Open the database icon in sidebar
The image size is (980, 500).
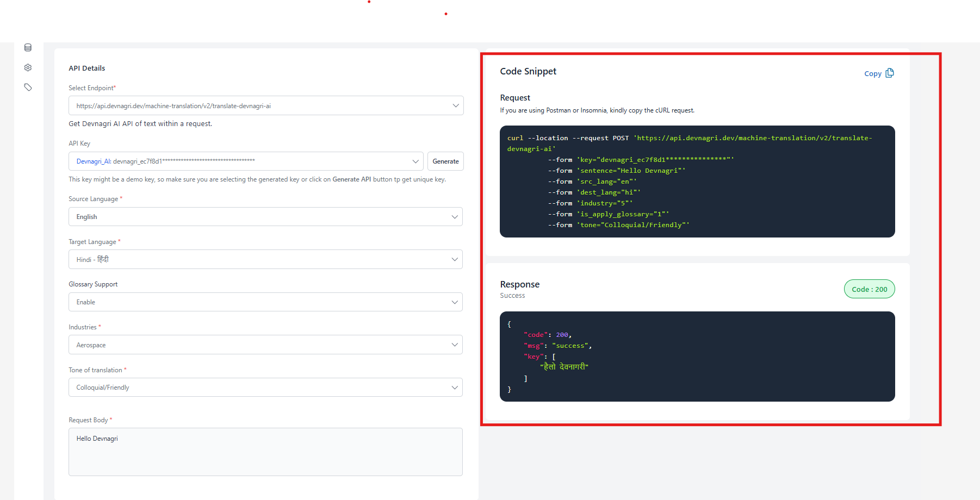tap(28, 48)
